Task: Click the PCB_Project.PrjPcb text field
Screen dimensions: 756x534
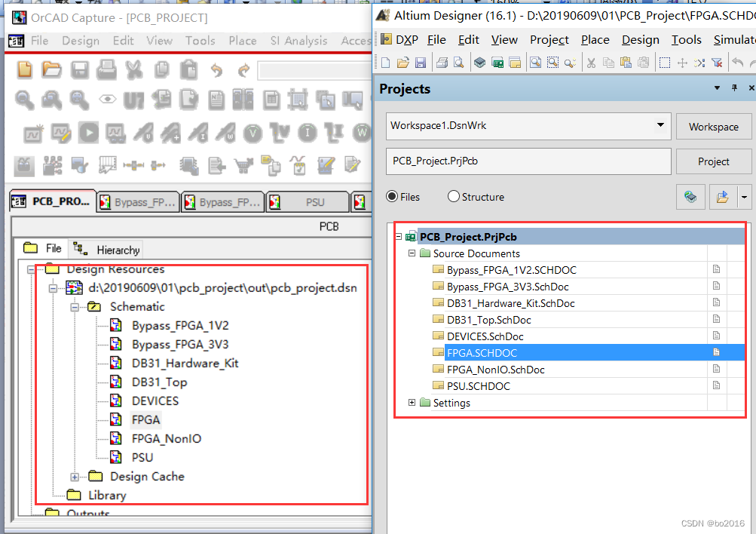Action: pos(528,161)
